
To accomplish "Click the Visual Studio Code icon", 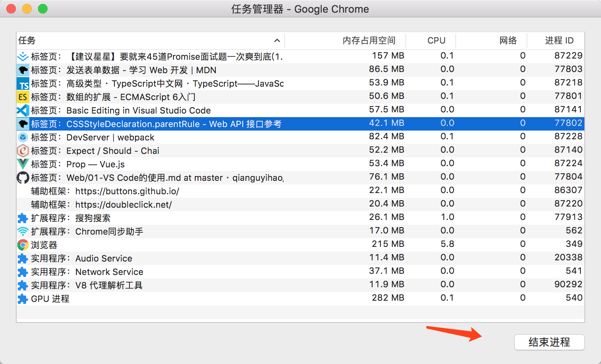I will 23,110.
